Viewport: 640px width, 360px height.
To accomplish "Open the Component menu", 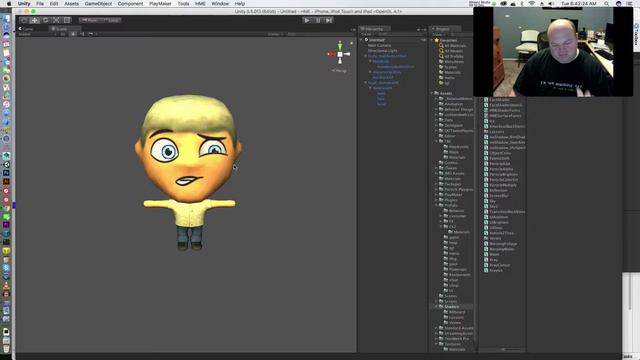I will tap(130, 4).
